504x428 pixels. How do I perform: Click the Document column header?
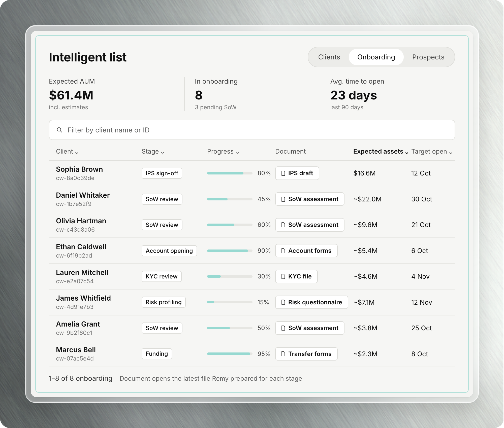point(290,151)
